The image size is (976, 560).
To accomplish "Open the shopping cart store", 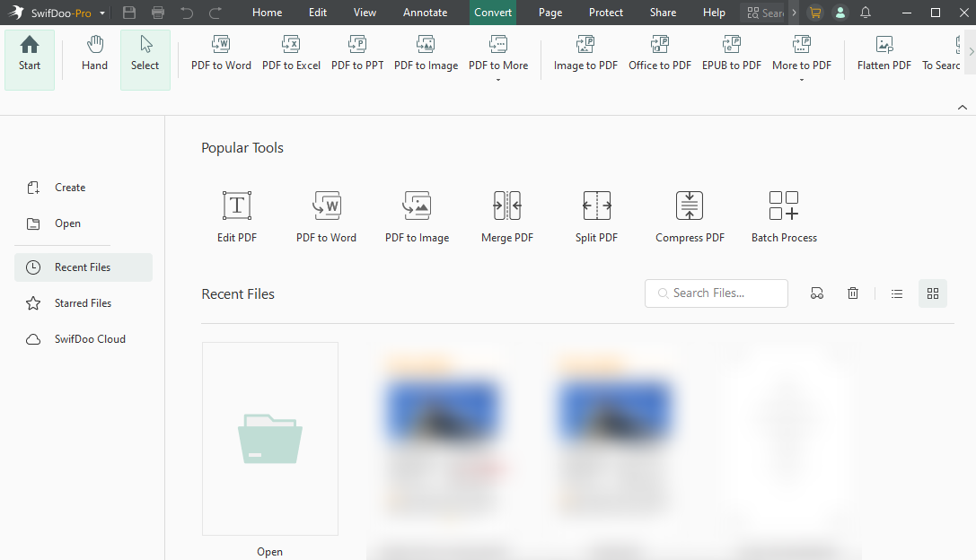I will point(814,13).
